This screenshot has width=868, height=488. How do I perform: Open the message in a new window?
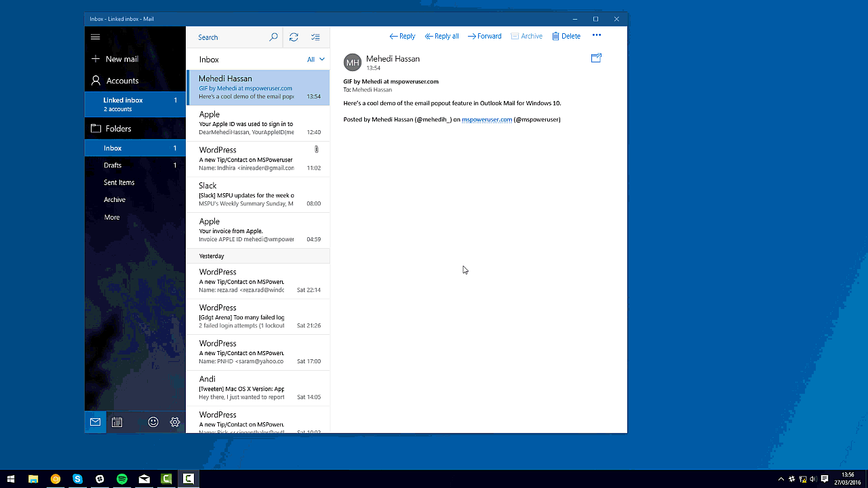pyautogui.click(x=595, y=58)
